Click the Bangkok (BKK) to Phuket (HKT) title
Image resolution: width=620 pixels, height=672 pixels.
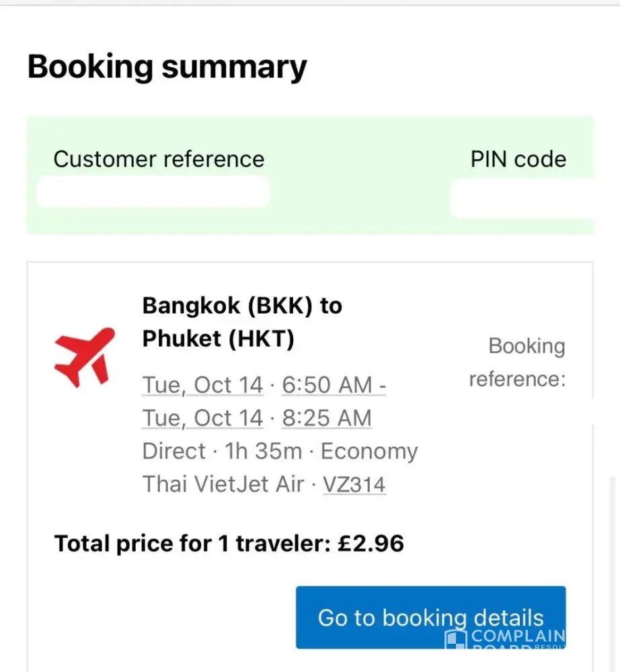(x=242, y=323)
